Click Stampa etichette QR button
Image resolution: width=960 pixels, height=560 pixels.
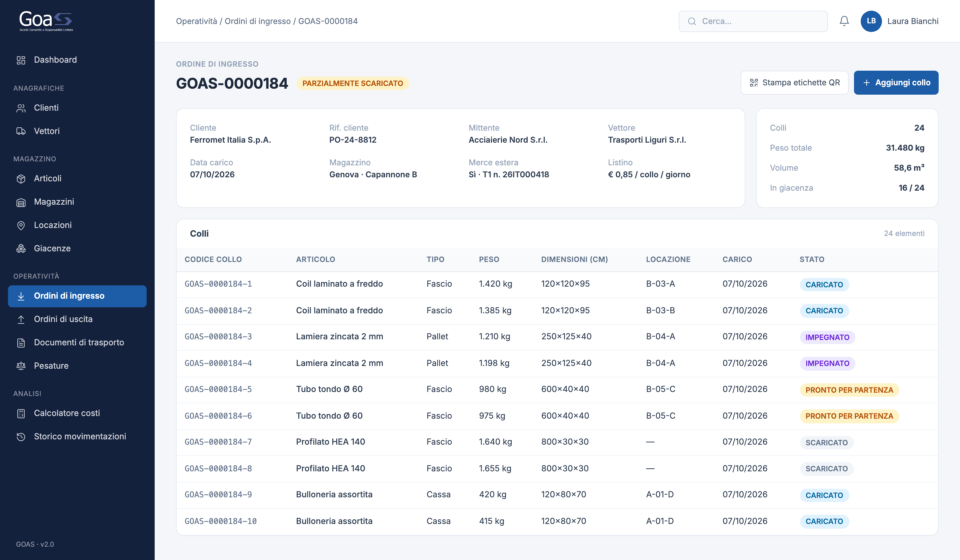[x=794, y=83]
